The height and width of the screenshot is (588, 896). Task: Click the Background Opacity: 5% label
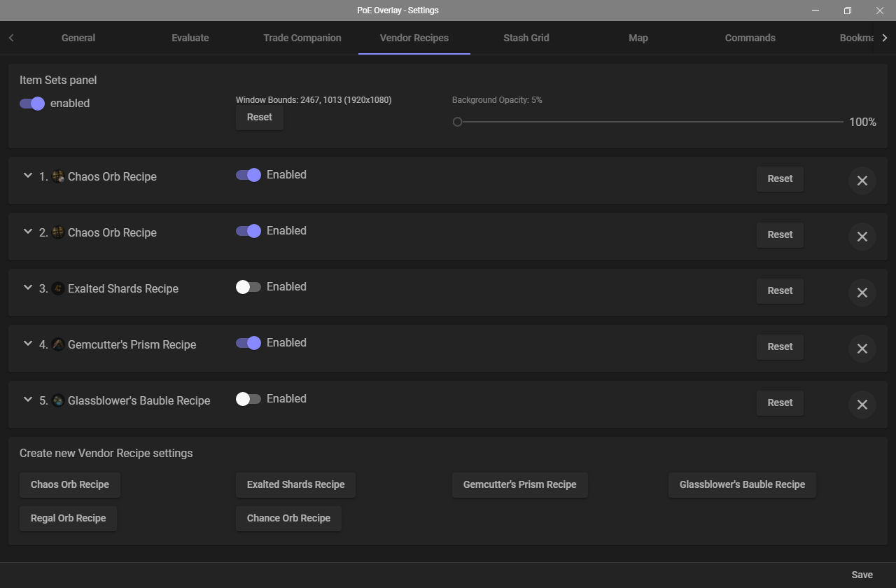tap(497, 100)
